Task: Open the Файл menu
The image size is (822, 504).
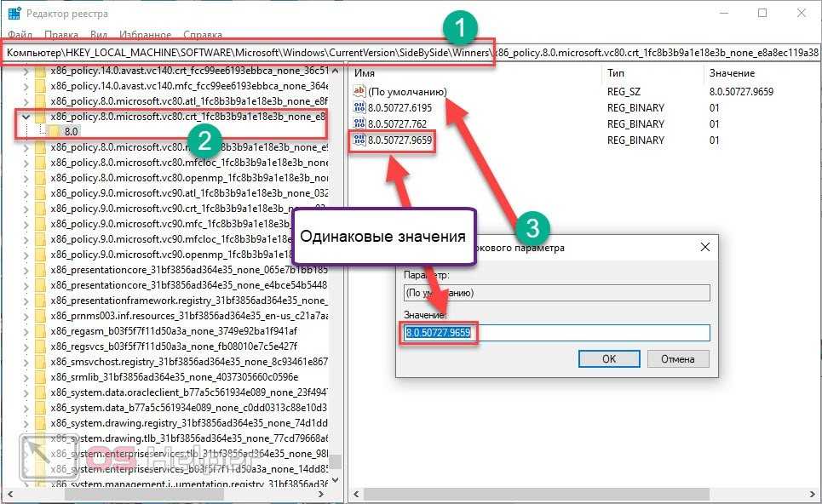Action: [x=20, y=35]
